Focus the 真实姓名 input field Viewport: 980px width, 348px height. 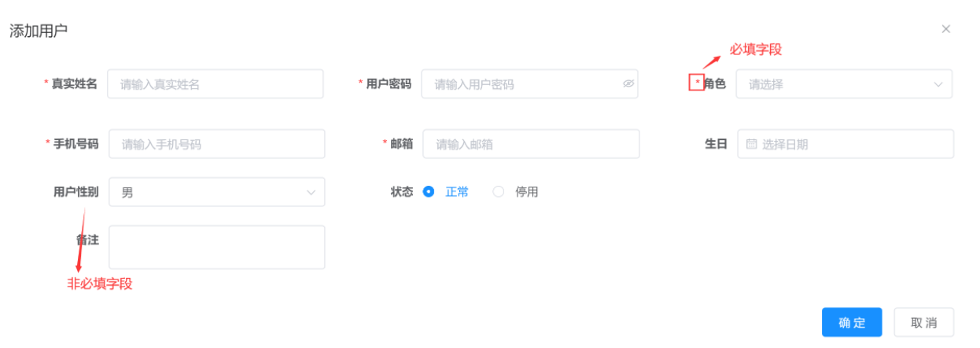[x=215, y=84]
